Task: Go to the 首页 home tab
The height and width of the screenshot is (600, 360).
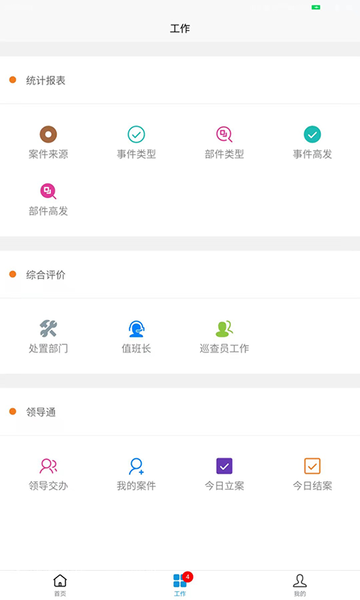Action: pyautogui.click(x=60, y=585)
